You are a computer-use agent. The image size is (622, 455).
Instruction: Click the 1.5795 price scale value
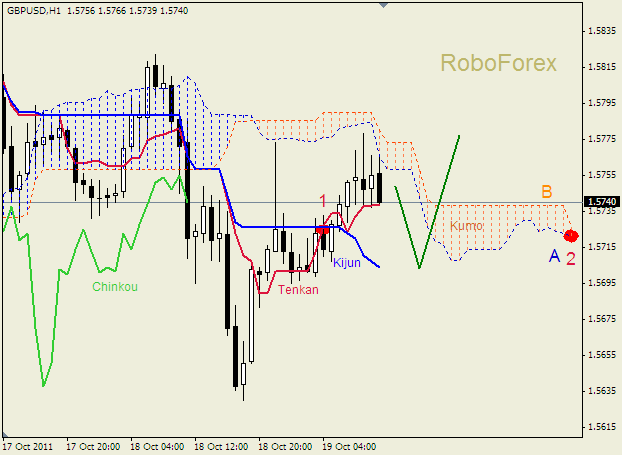pos(602,103)
